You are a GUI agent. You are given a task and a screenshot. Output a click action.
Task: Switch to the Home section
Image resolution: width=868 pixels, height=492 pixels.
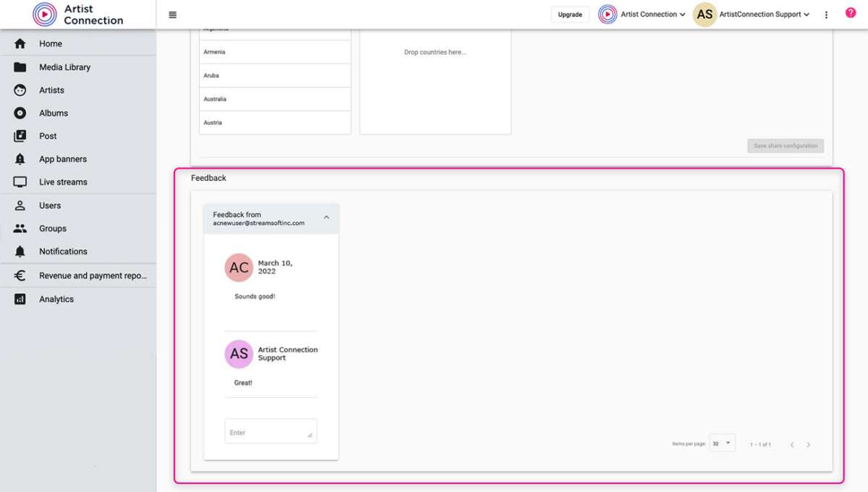pos(50,43)
